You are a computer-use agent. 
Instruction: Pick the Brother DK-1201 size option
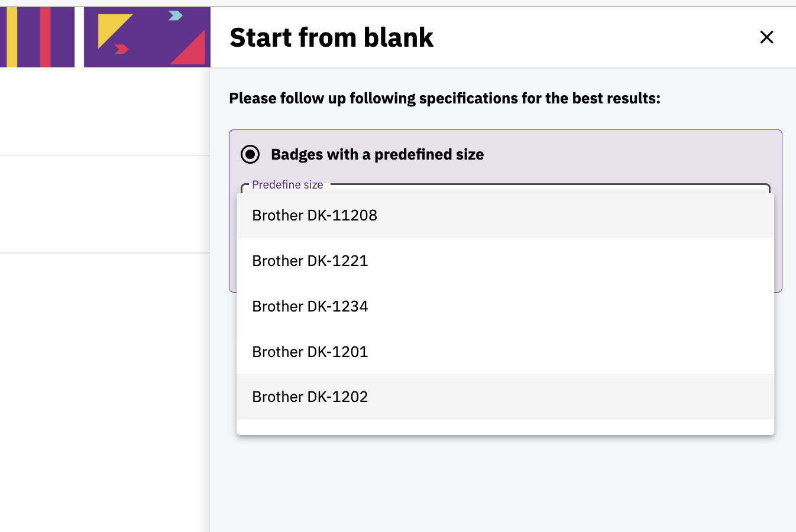point(505,352)
